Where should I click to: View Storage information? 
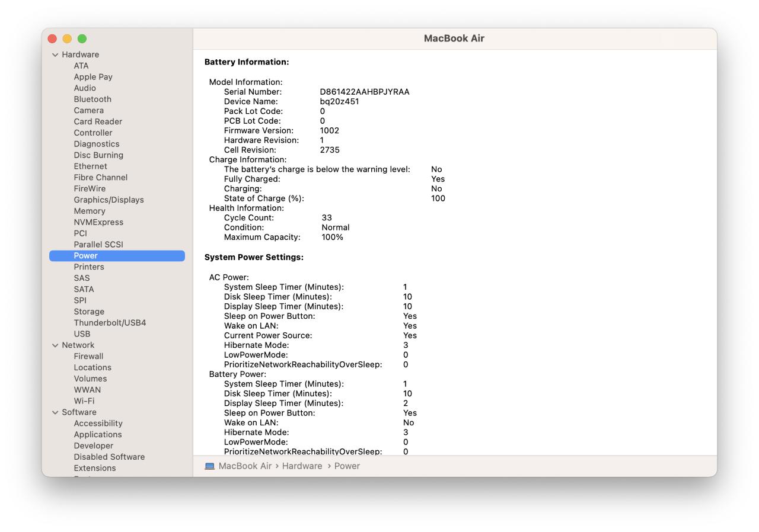pyautogui.click(x=89, y=312)
